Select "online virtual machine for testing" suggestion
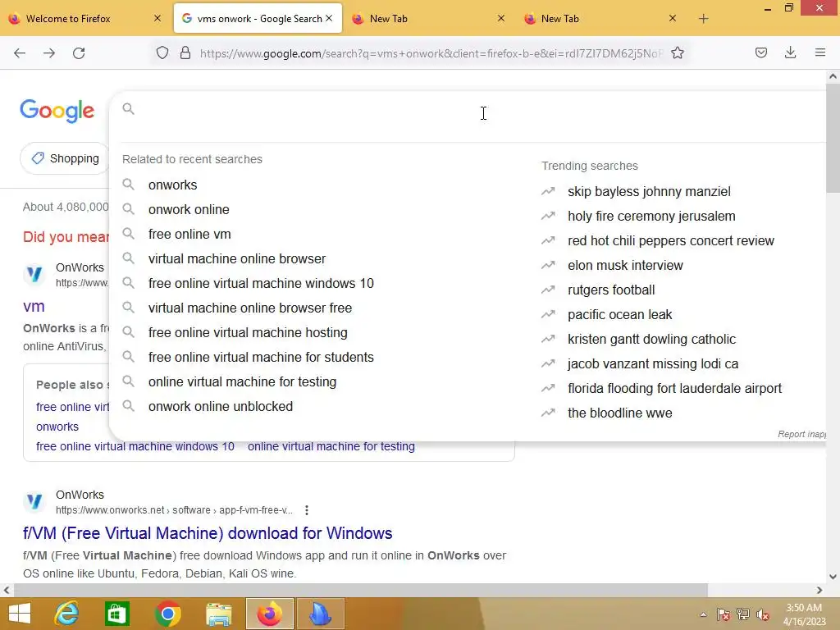The width and height of the screenshot is (840, 630). click(x=242, y=382)
